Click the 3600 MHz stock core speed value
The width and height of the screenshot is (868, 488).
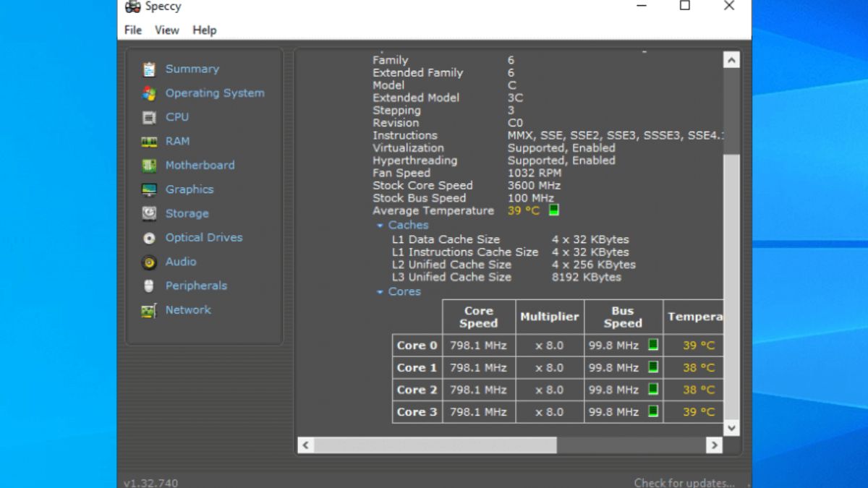tap(535, 185)
